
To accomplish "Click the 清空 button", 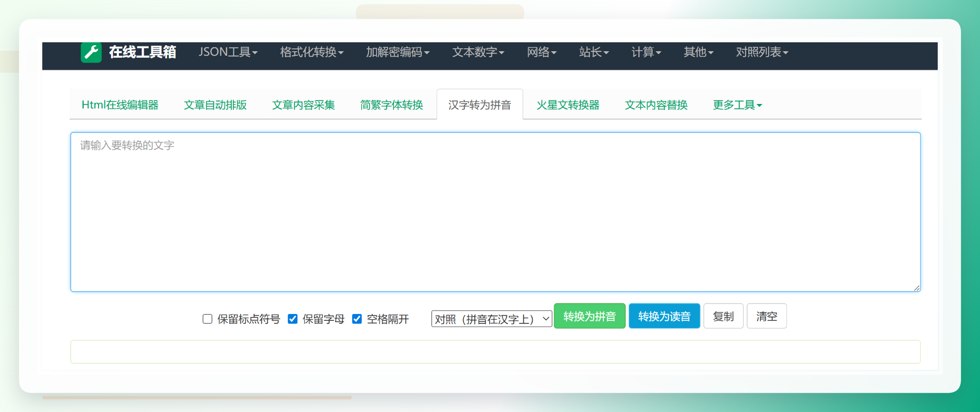I will (767, 316).
